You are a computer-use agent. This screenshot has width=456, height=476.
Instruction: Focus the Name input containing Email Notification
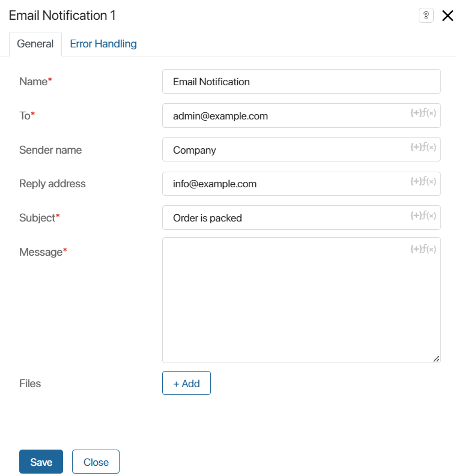pos(302,82)
